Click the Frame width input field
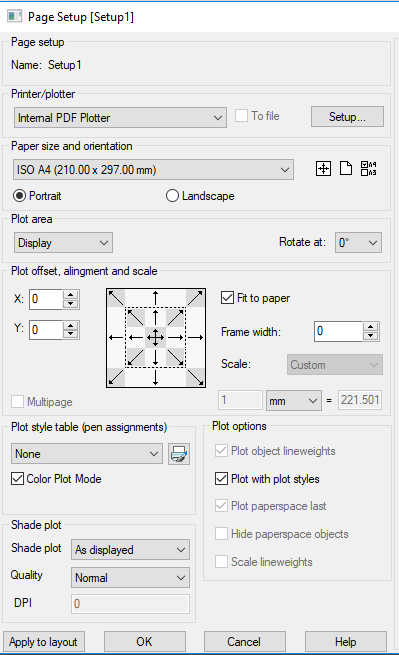 click(338, 331)
